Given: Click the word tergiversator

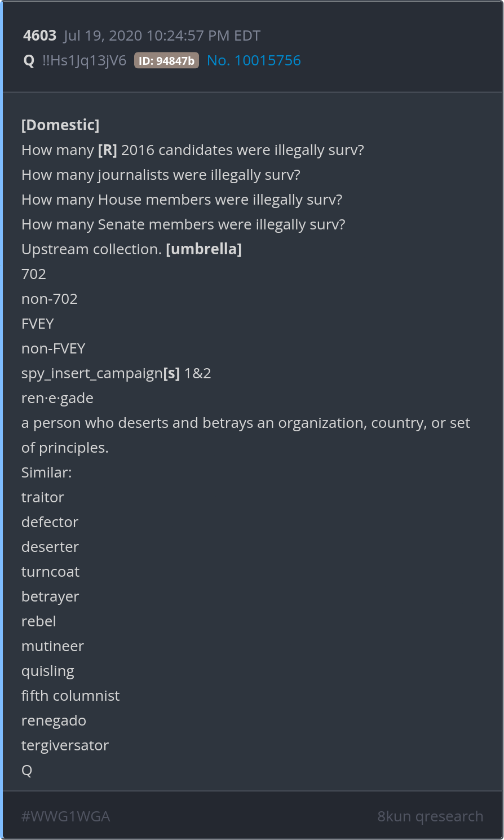Looking at the screenshot, I should (65, 745).
